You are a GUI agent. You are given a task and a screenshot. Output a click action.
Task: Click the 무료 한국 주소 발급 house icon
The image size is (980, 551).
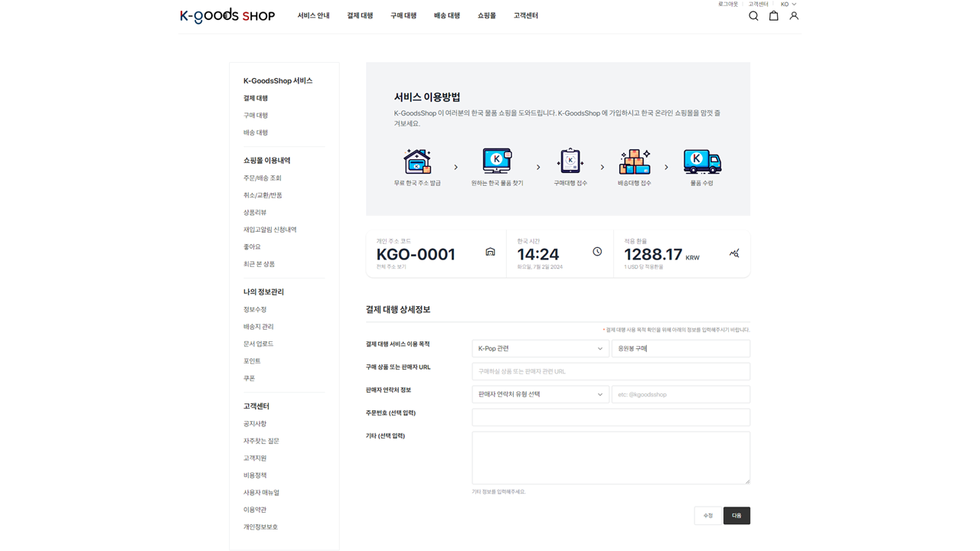pyautogui.click(x=417, y=161)
